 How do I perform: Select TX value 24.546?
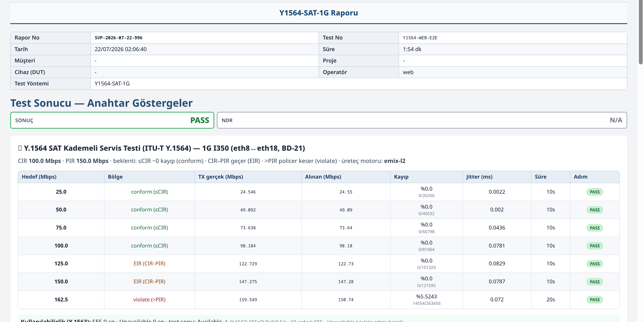[248, 192]
